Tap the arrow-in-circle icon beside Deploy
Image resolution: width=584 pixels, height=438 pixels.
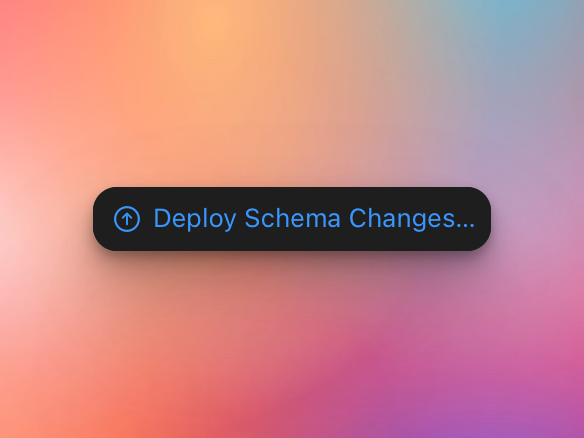(x=127, y=219)
